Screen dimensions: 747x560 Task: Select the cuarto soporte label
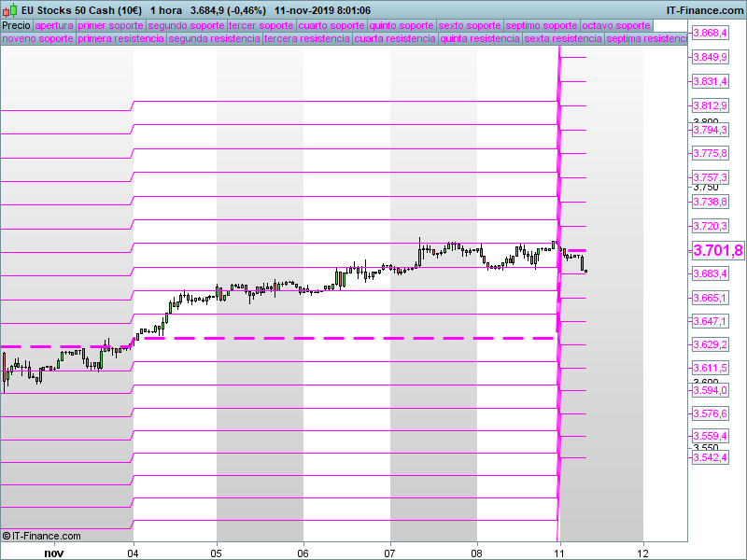331,25
